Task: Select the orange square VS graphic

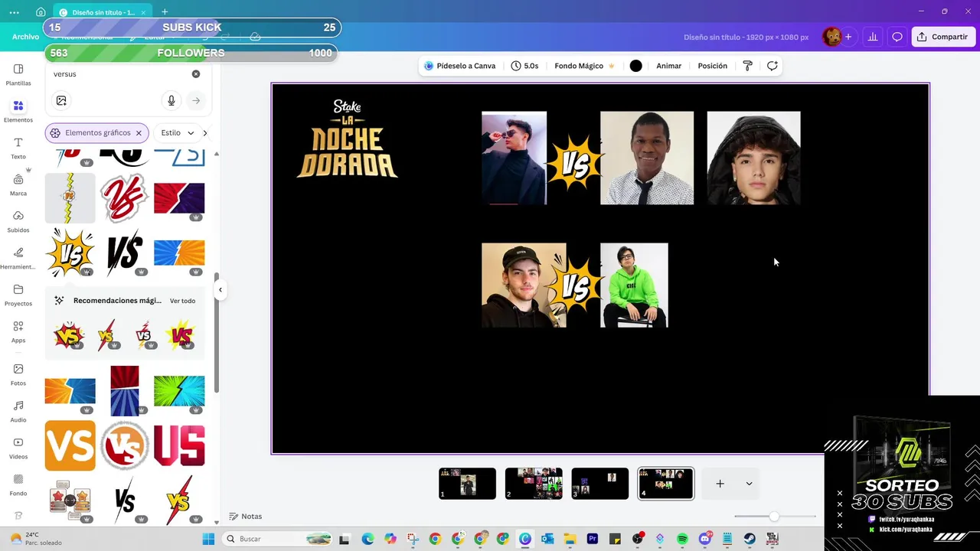Action: coord(70,445)
